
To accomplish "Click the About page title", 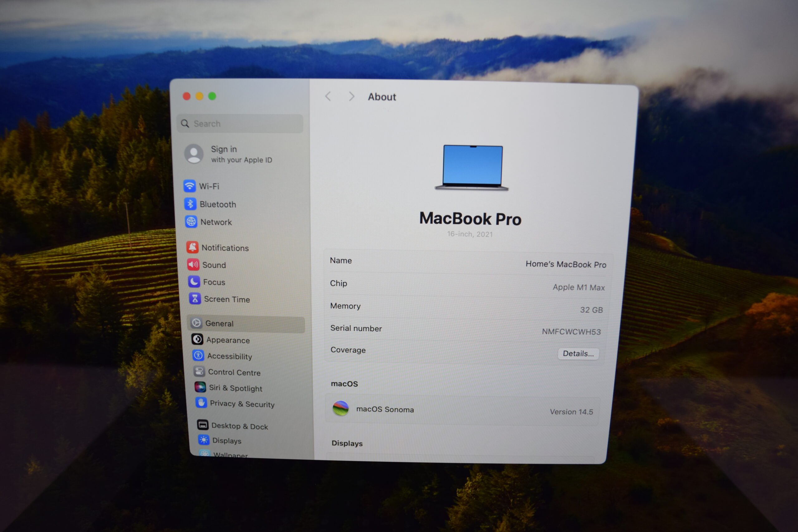I will pos(382,97).
